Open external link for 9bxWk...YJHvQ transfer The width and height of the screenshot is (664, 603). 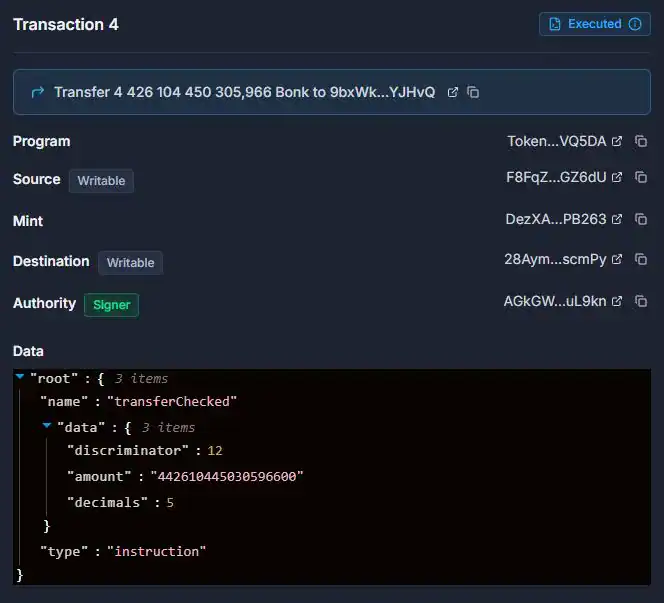(453, 92)
